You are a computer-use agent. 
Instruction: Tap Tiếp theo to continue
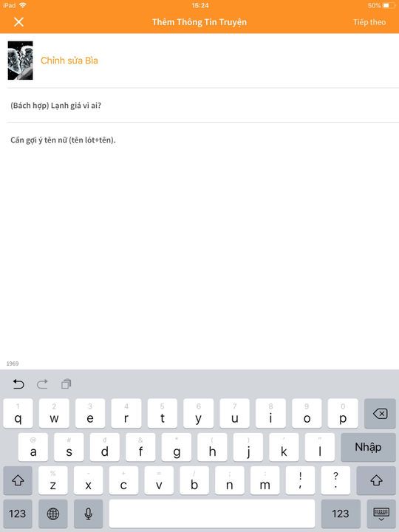click(369, 22)
